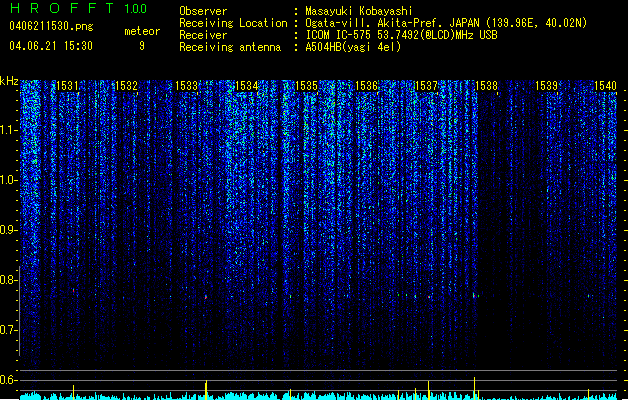The height and width of the screenshot is (400, 629).
Task: Click the meteor count value 9
Action: click(142, 46)
